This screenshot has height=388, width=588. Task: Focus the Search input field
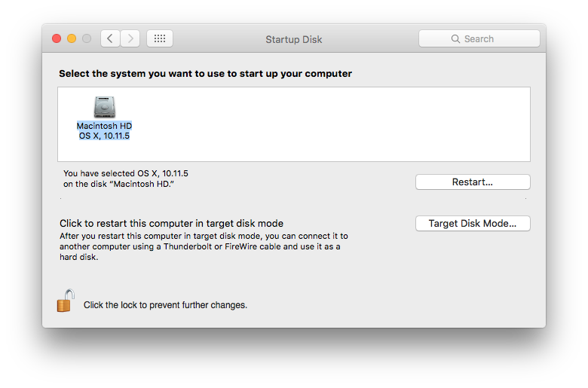(x=479, y=38)
